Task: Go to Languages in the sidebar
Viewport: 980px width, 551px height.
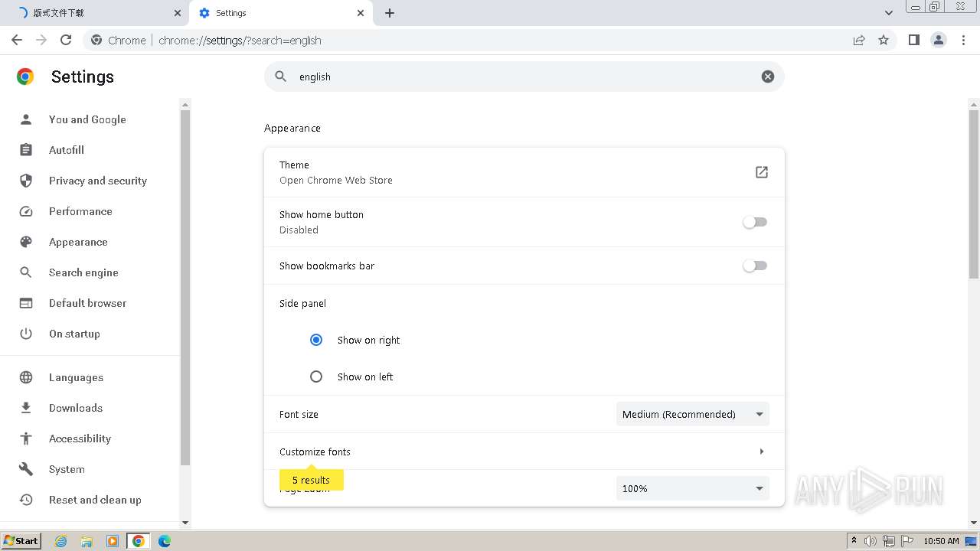Action: 76,377
